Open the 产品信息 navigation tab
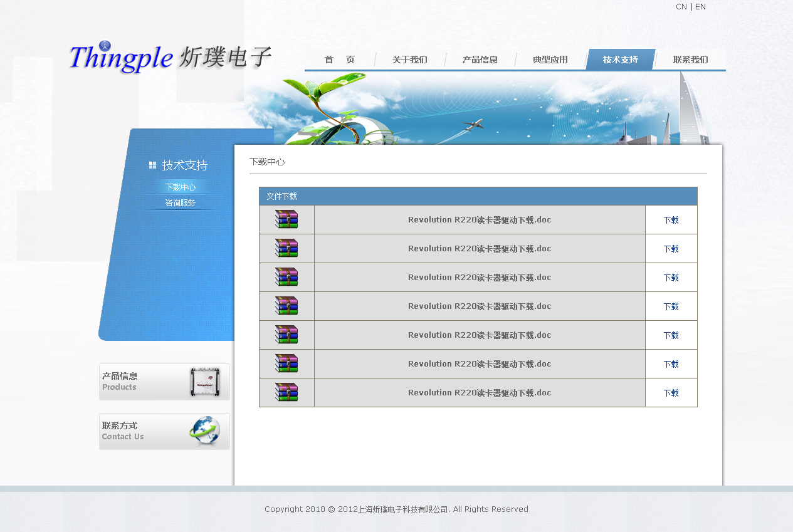 click(x=480, y=60)
